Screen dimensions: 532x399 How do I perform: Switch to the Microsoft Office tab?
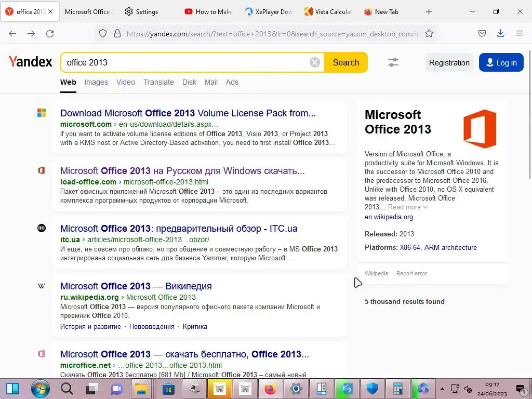pos(89,12)
